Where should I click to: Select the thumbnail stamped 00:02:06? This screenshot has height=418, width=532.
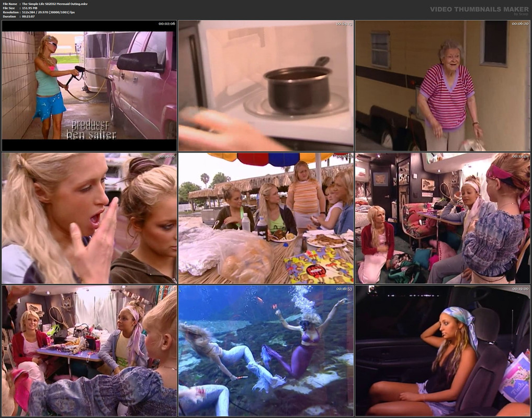click(x=89, y=86)
